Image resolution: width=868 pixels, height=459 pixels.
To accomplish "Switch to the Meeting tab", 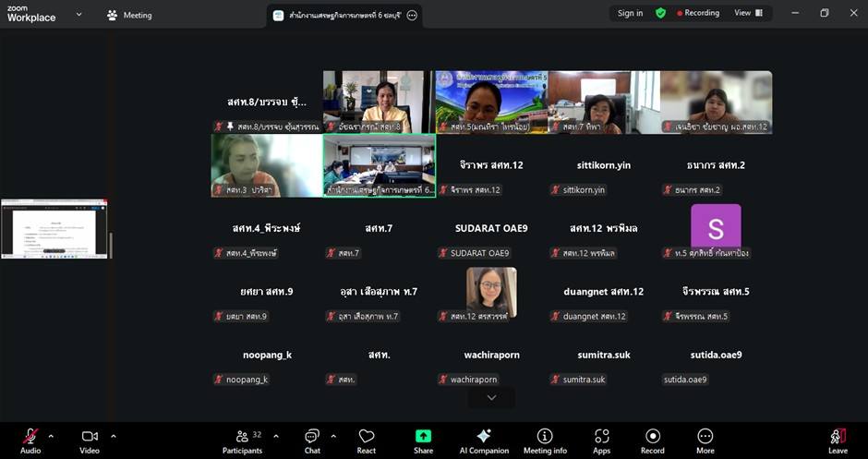I will [x=129, y=15].
